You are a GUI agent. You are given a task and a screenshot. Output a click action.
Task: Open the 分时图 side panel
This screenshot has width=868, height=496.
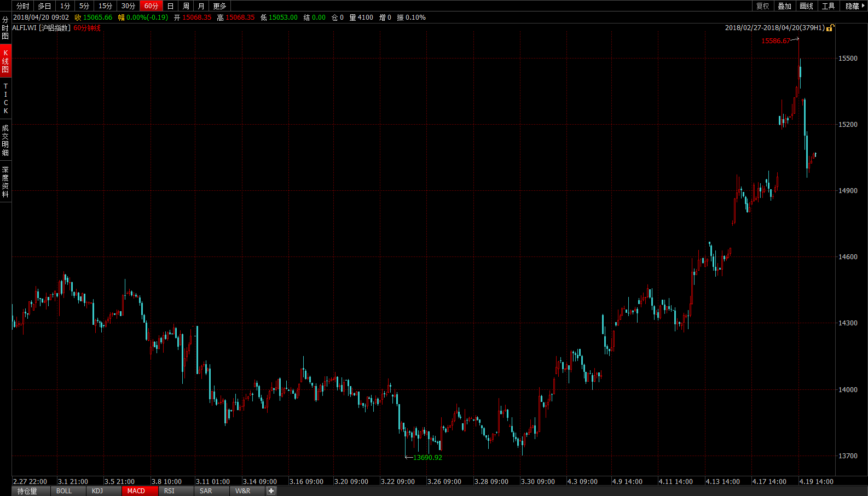(x=5, y=28)
